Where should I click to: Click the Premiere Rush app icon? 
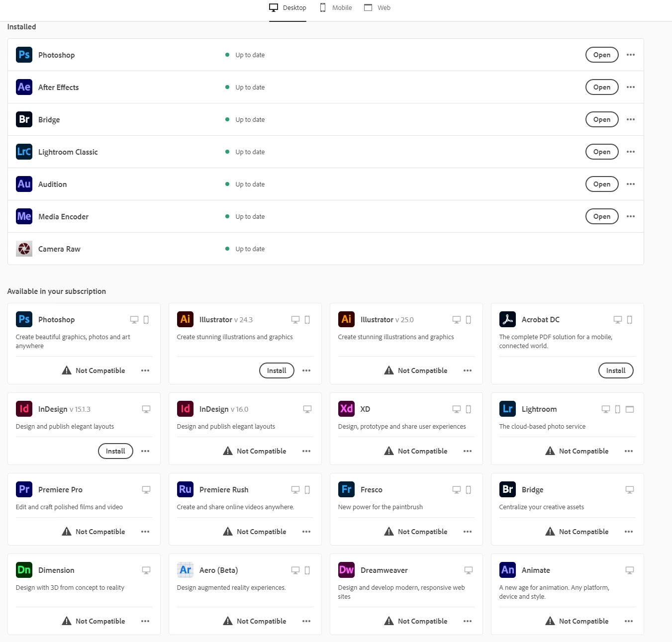coord(185,489)
